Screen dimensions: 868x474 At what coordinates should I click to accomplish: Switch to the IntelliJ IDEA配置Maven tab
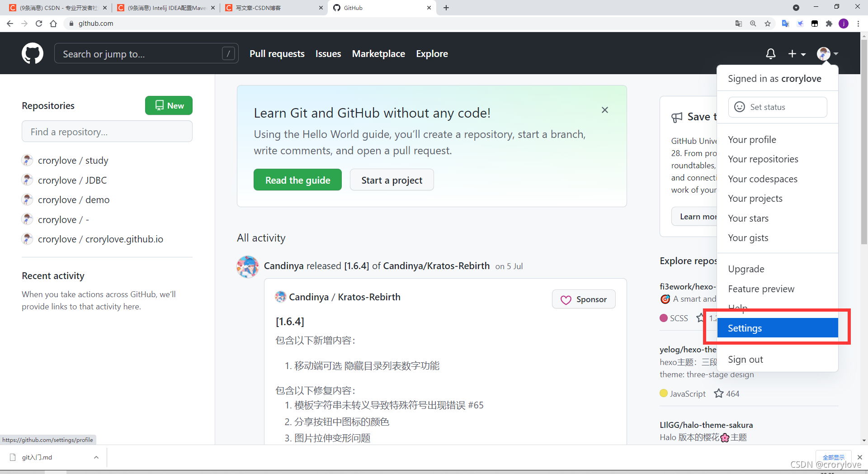[165, 8]
